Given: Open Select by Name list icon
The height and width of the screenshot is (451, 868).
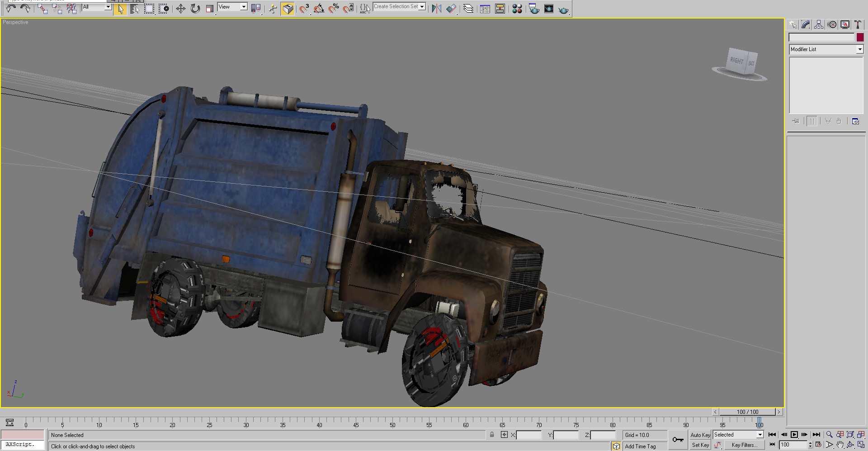Looking at the screenshot, I should click(x=134, y=9).
